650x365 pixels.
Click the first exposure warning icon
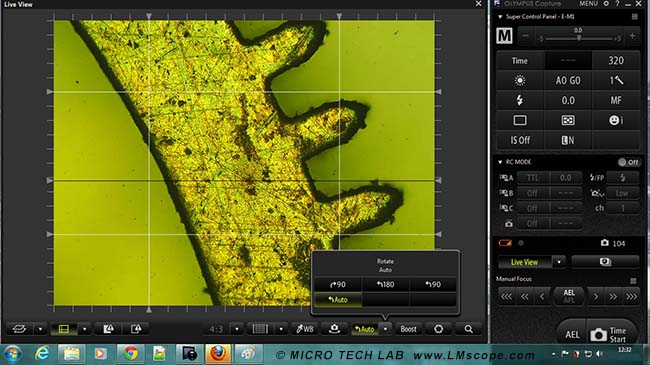coord(109,329)
